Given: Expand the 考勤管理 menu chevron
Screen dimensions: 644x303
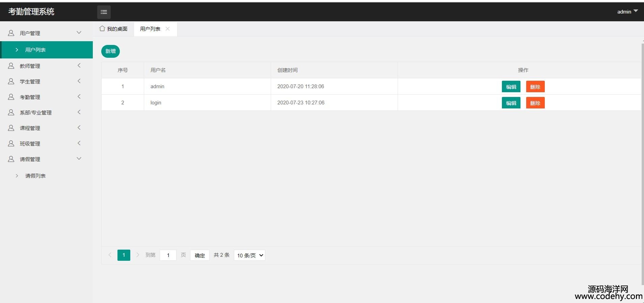Looking at the screenshot, I should tap(79, 96).
